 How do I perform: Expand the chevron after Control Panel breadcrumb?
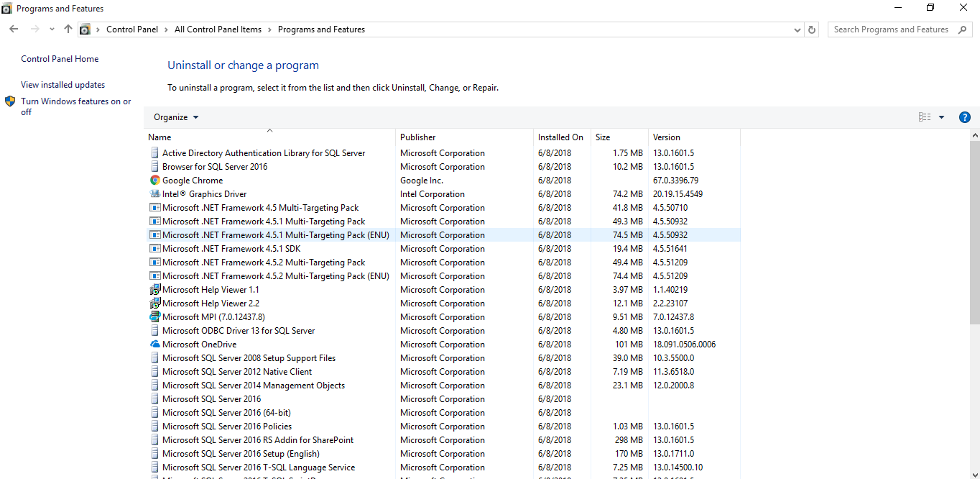coord(167,29)
